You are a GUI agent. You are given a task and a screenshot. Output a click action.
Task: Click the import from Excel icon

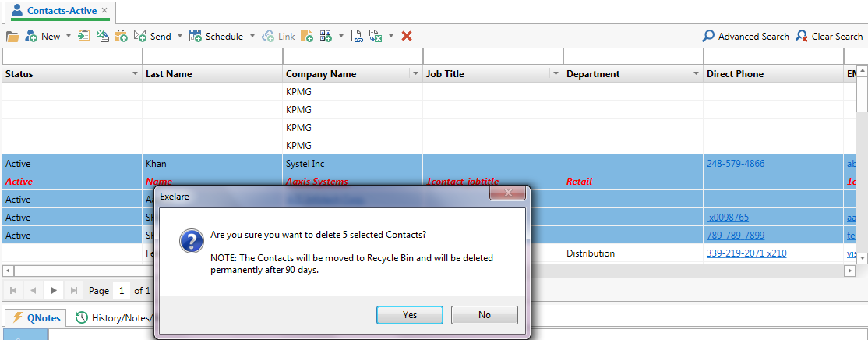click(102, 36)
